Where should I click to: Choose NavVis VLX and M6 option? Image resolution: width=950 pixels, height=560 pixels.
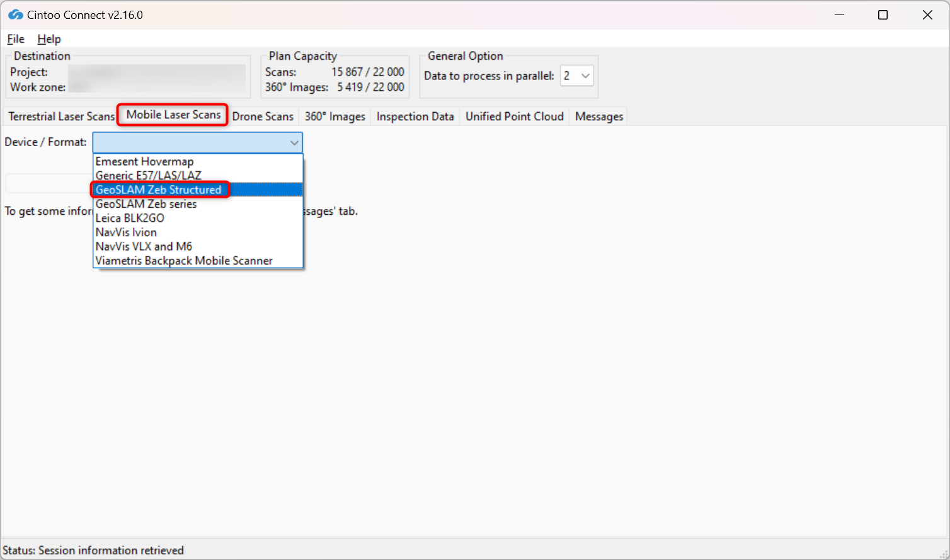point(198,246)
